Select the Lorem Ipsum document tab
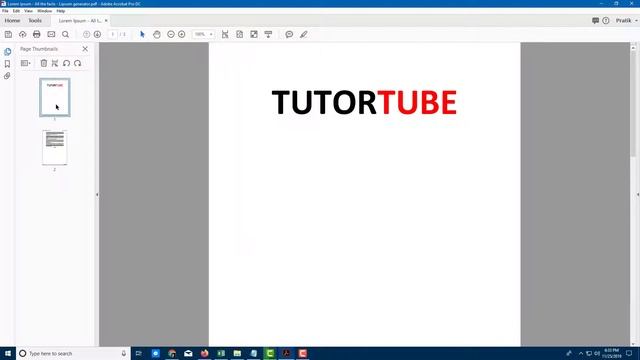640x360 pixels. [80, 20]
